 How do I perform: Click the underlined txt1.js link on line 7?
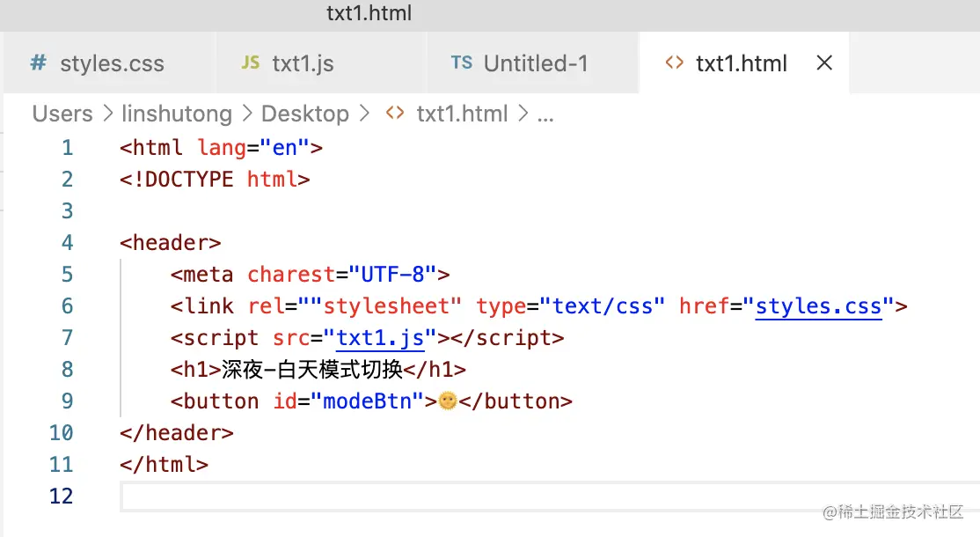tap(380, 337)
